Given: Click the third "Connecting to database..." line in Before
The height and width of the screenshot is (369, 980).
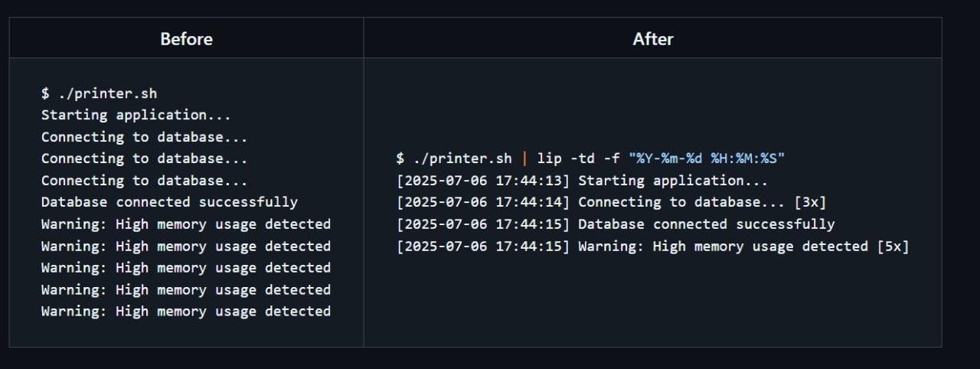Looking at the screenshot, I should point(144,181).
